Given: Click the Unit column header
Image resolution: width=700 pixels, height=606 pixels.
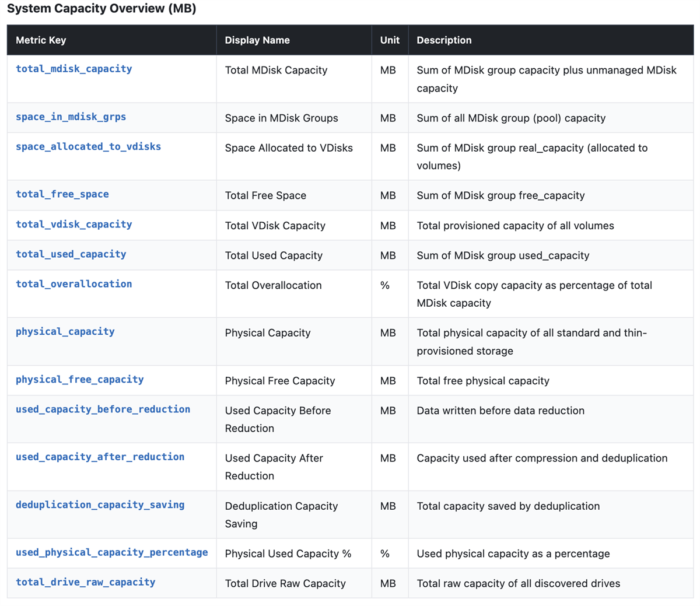Looking at the screenshot, I should click(x=390, y=40).
